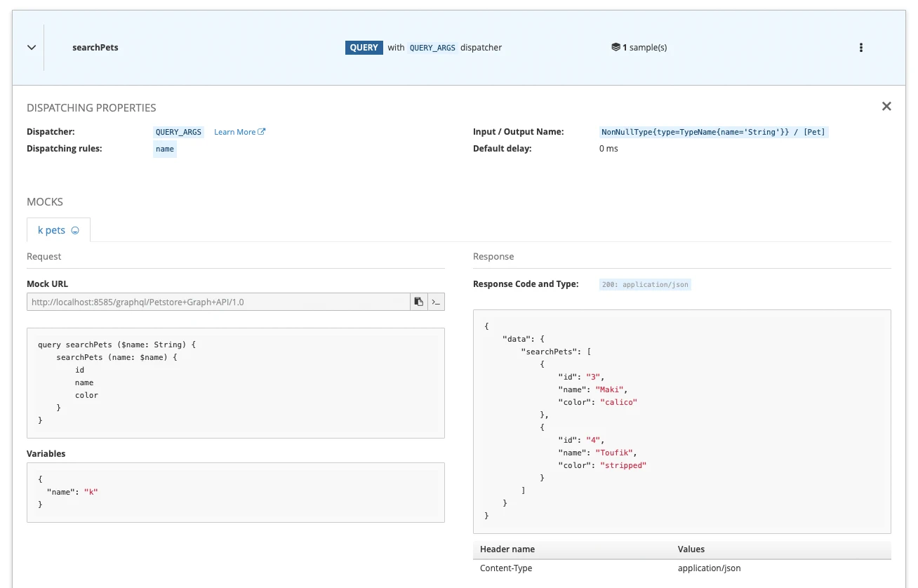Click the 200: application/json response badge

tap(645, 285)
